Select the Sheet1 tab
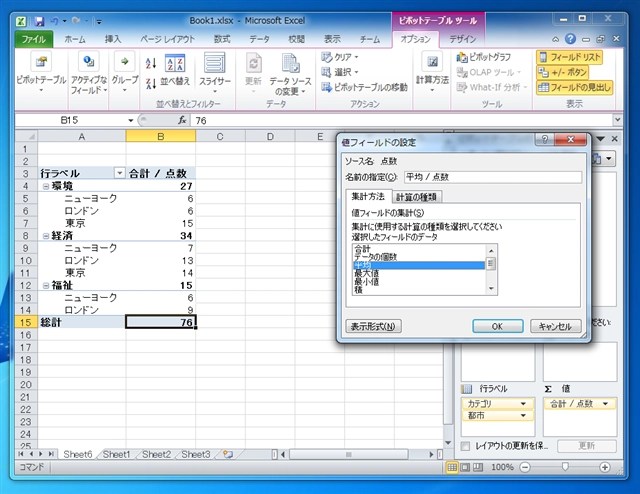640x494 pixels. 117,454
